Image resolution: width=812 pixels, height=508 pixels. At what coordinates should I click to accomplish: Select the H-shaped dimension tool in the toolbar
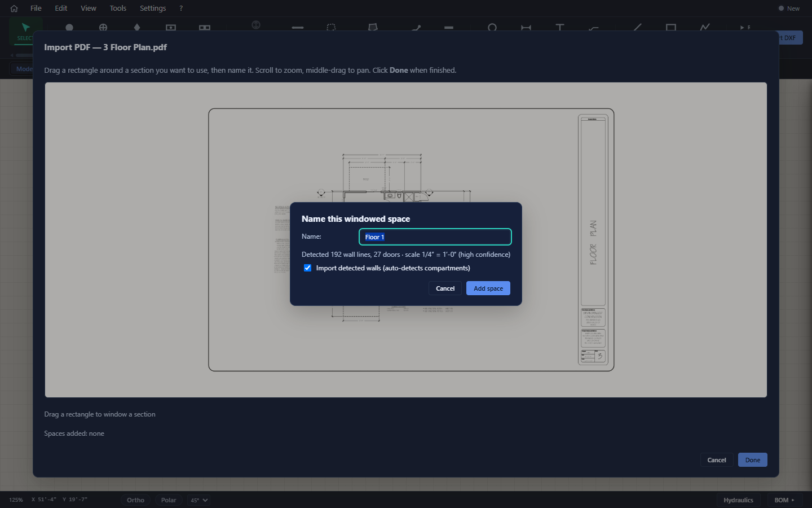[x=526, y=27]
